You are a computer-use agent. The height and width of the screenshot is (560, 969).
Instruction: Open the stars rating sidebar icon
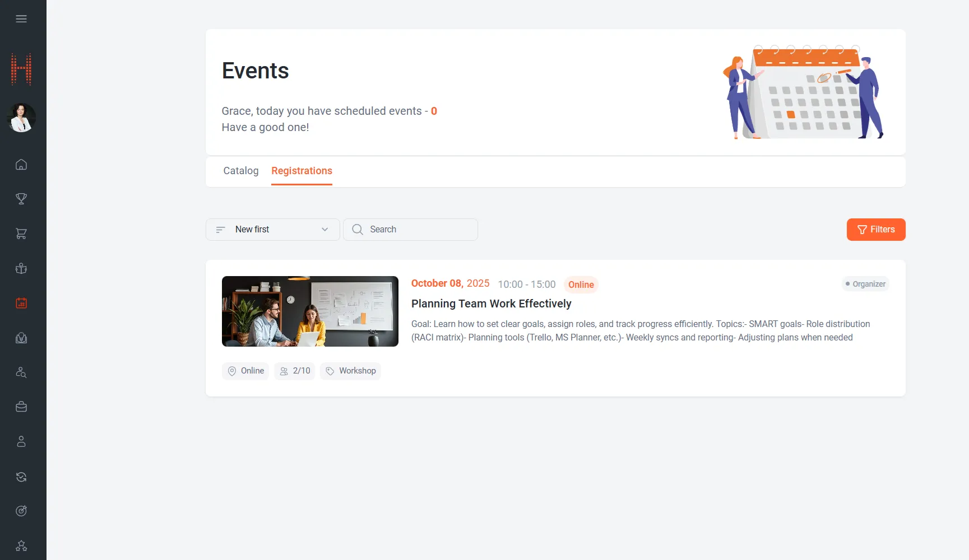point(21,545)
